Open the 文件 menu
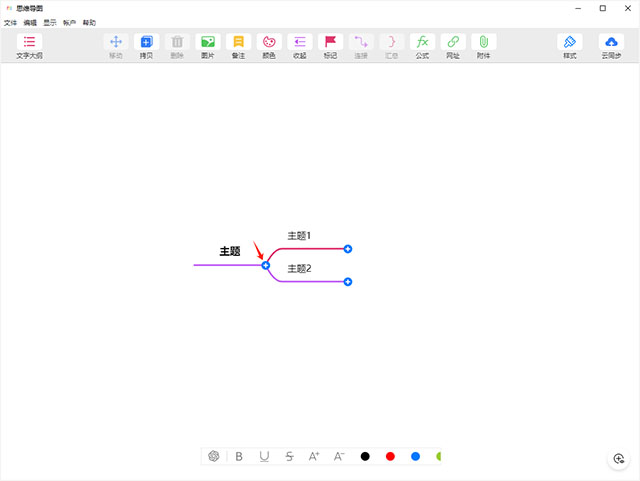Viewport: 640px width, 481px height. (11, 22)
